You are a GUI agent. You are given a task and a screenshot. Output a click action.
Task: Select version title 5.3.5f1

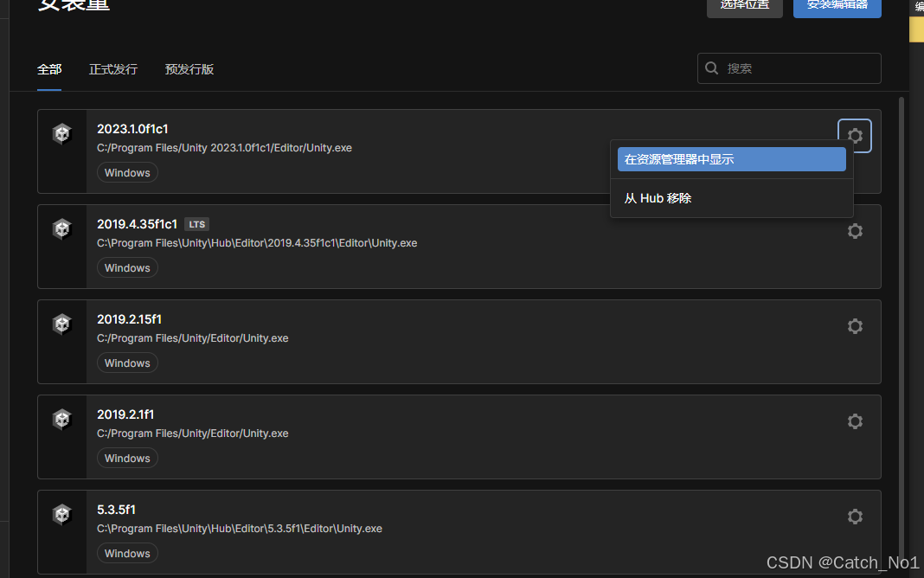click(x=116, y=510)
